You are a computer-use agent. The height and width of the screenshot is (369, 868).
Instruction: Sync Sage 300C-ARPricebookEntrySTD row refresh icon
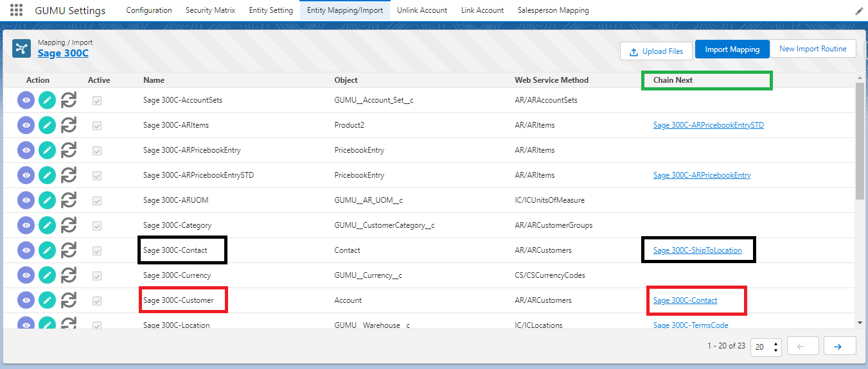pyautogui.click(x=68, y=176)
